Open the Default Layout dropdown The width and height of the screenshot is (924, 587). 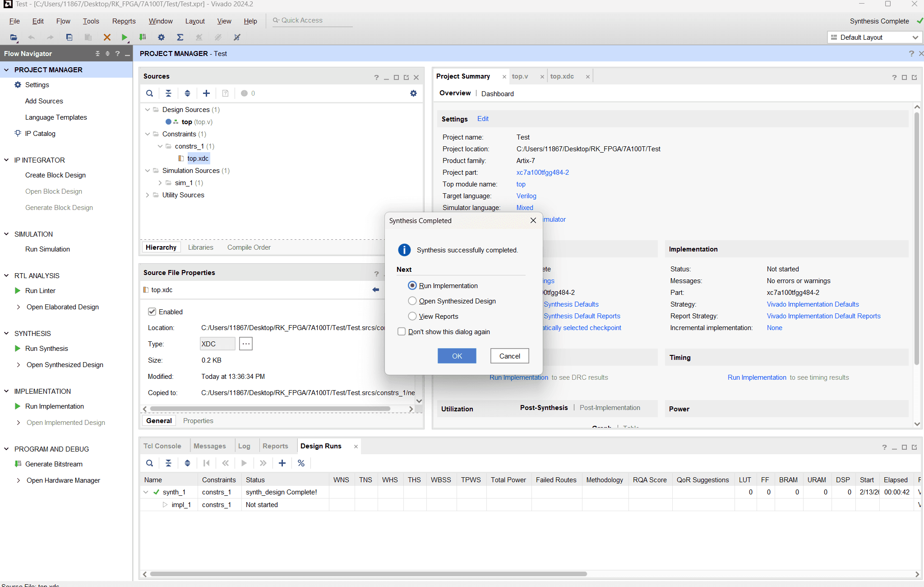(x=874, y=37)
